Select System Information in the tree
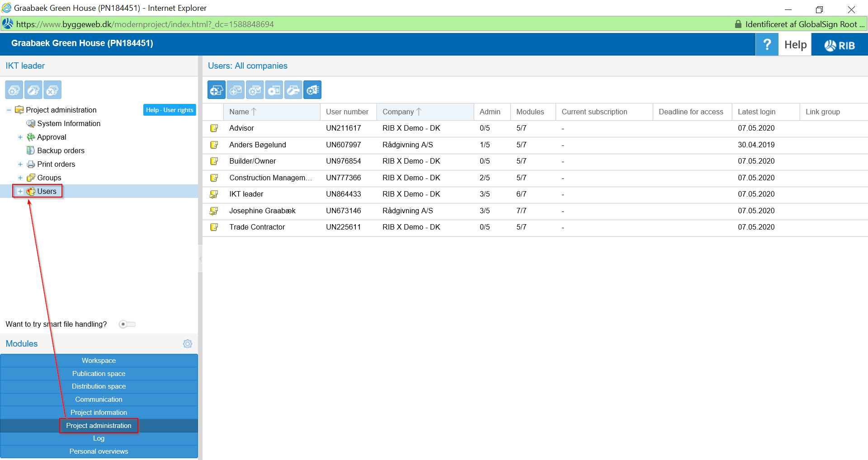Viewport: 868px width, 460px height. pyautogui.click(x=69, y=124)
